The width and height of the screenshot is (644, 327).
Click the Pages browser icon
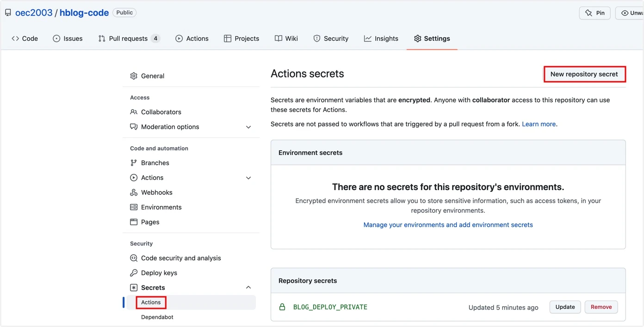point(134,222)
